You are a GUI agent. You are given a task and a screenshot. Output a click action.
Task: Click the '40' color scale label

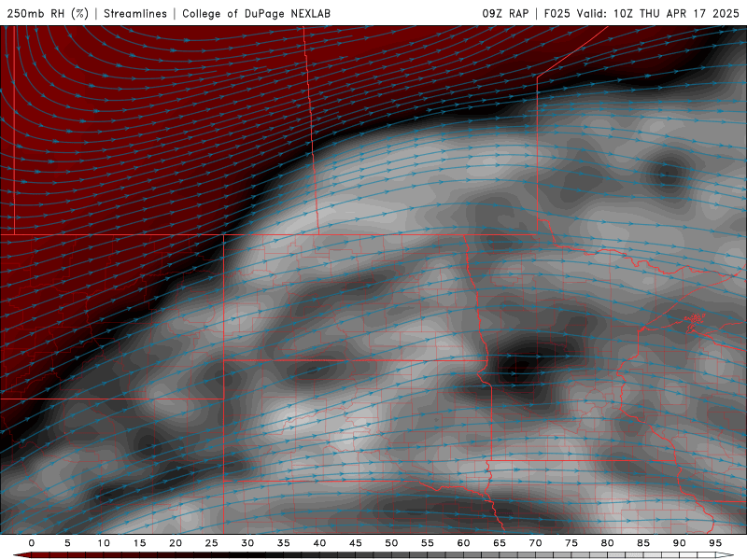(319, 543)
